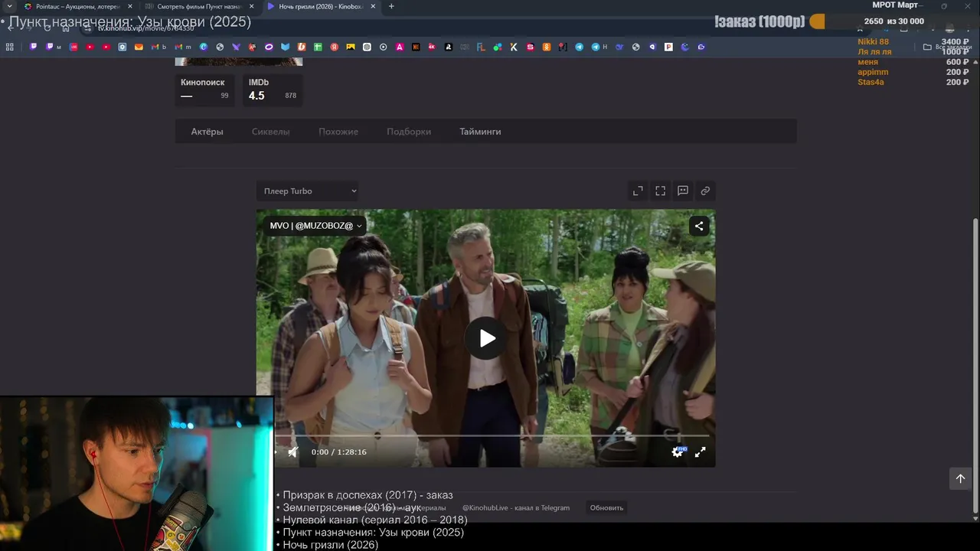Open a new browser tab

(391, 6)
